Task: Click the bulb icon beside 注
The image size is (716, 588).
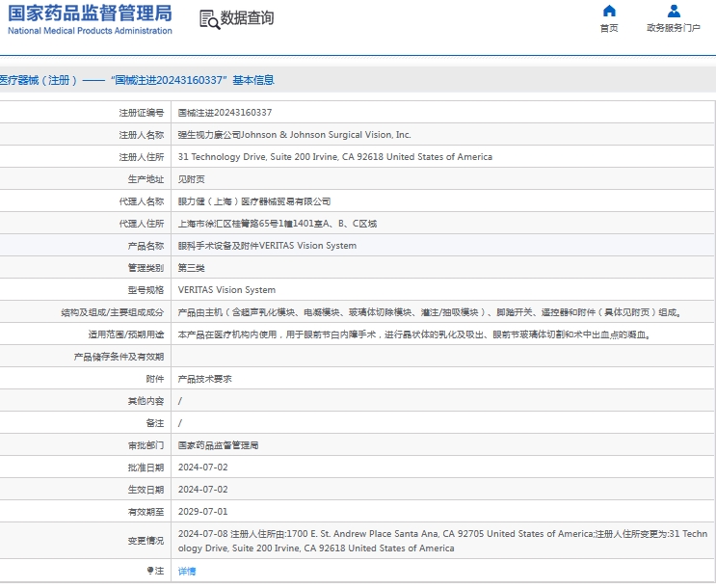Action: click(149, 571)
